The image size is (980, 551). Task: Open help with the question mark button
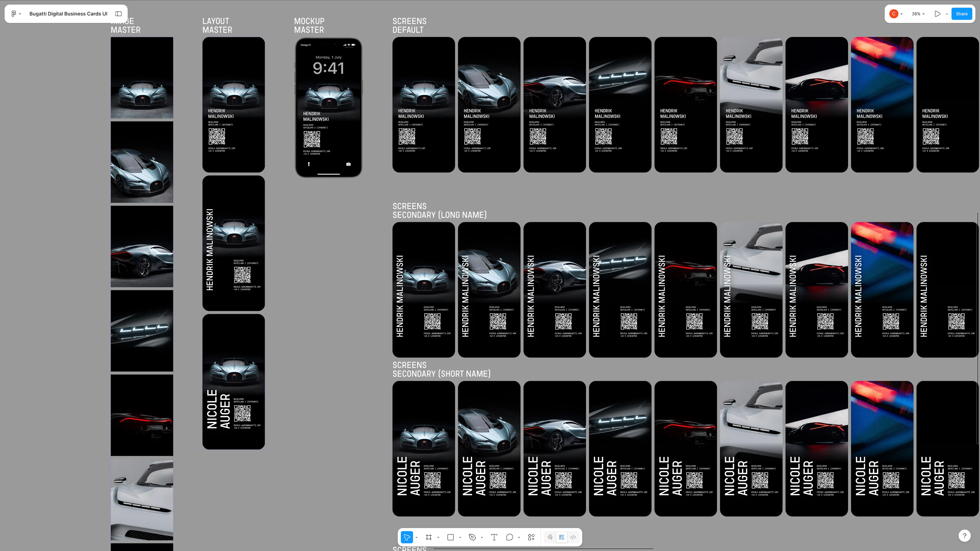click(x=965, y=535)
